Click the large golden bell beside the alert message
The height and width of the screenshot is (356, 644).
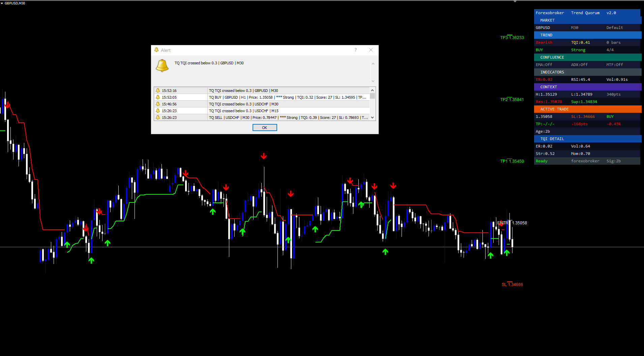(x=162, y=65)
